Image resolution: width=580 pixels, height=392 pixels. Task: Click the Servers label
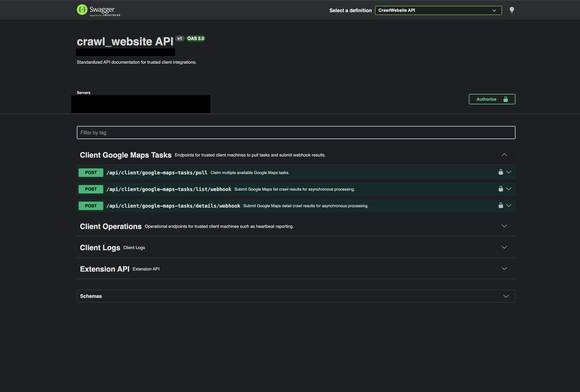[x=84, y=93]
